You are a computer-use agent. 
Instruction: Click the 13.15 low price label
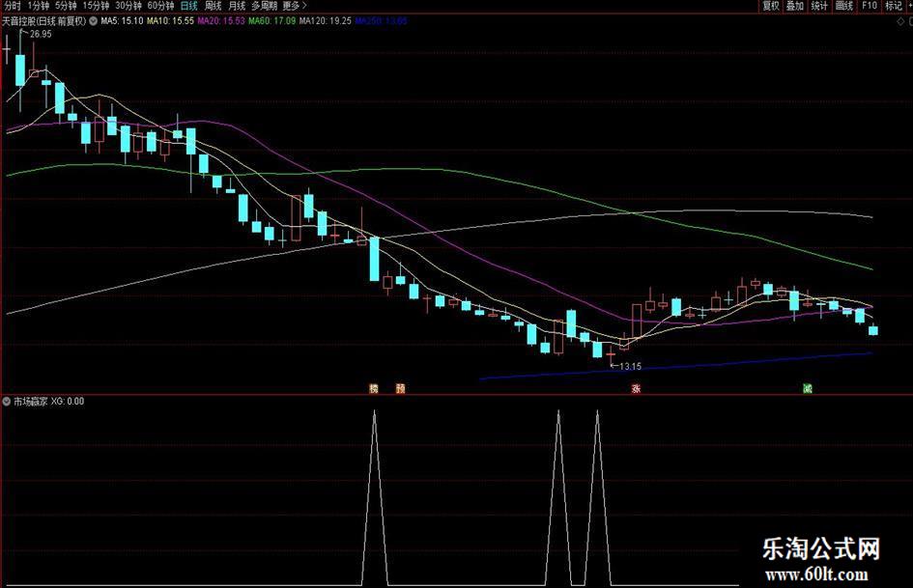coord(630,367)
